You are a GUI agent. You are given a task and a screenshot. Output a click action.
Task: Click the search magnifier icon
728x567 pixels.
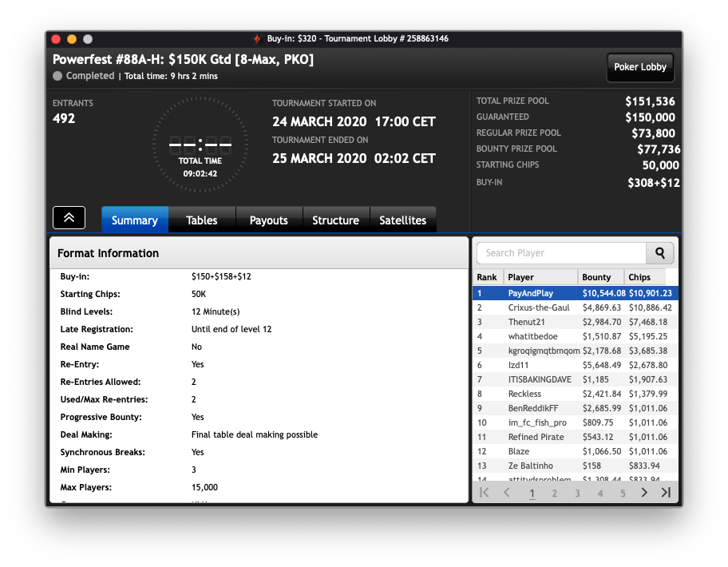coord(659,253)
